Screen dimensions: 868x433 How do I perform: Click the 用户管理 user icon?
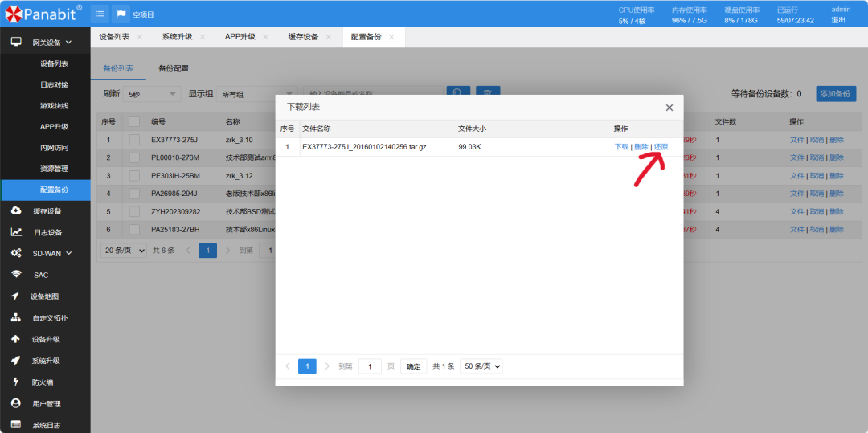(15, 403)
